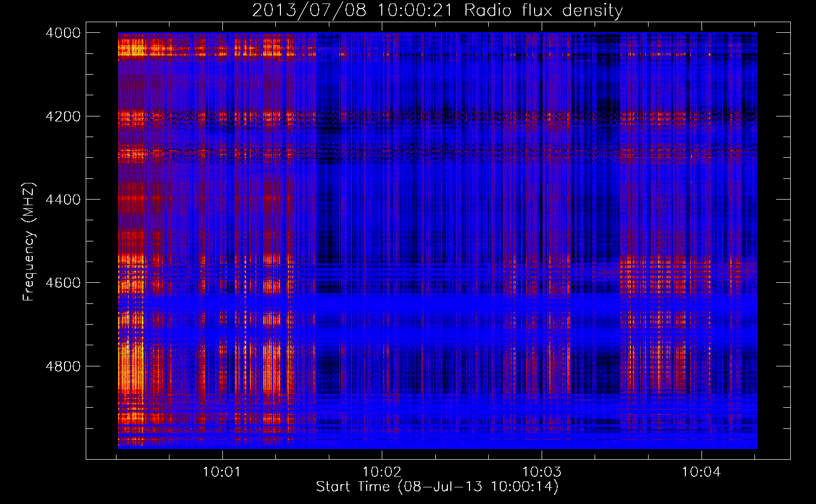Select the 4200 frequency axis label
Viewport: 816px width, 504px height.
pyautogui.click(x=63, y=116)
